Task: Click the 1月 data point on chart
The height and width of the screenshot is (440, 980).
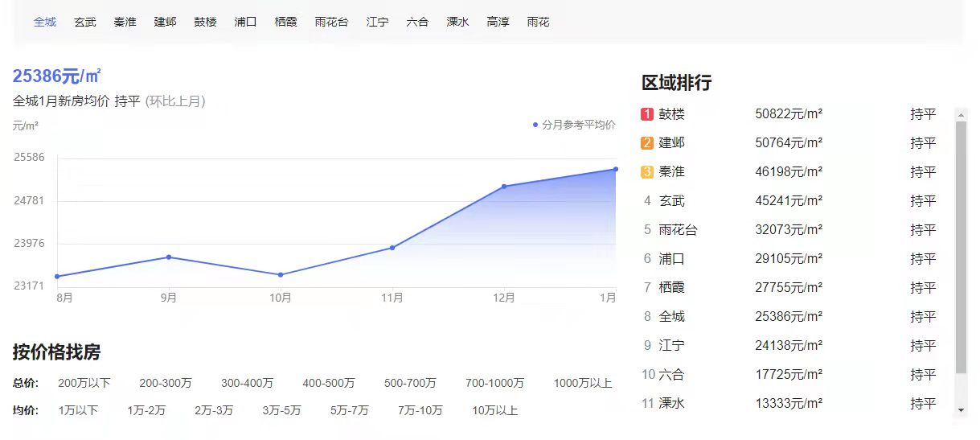Action: pyautogui.click(x=616, y=169)
